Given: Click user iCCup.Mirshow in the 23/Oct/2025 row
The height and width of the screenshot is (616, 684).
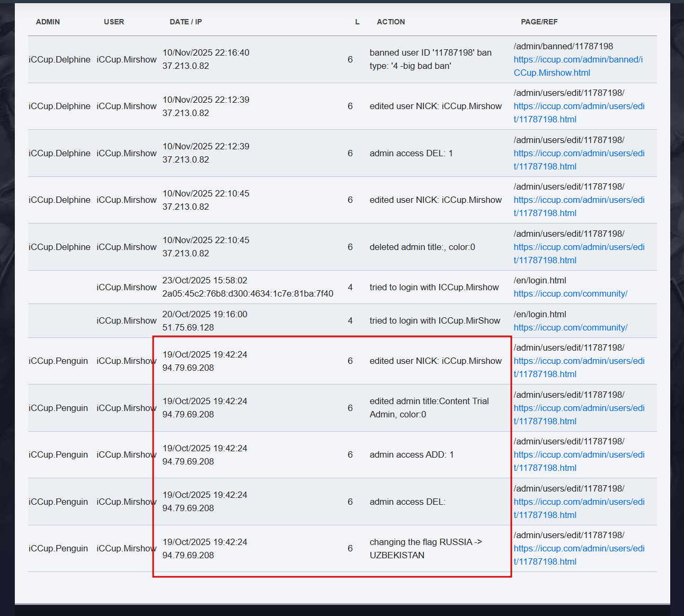Looking at the screenshot, I should tap(127, 288).
